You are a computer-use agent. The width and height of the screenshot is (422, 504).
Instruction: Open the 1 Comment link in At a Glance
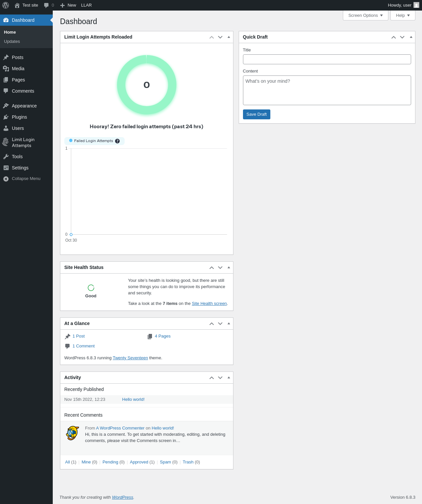pos(83,346)
